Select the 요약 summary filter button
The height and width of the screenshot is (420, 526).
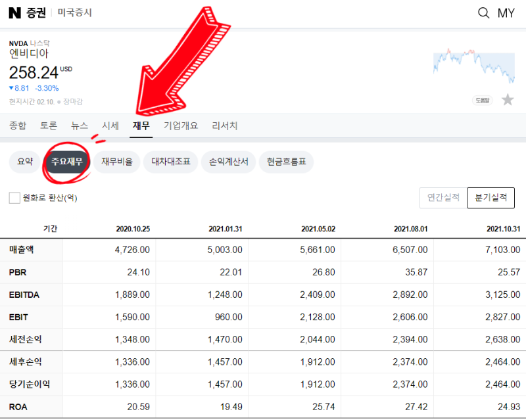[x=24, y=162]
